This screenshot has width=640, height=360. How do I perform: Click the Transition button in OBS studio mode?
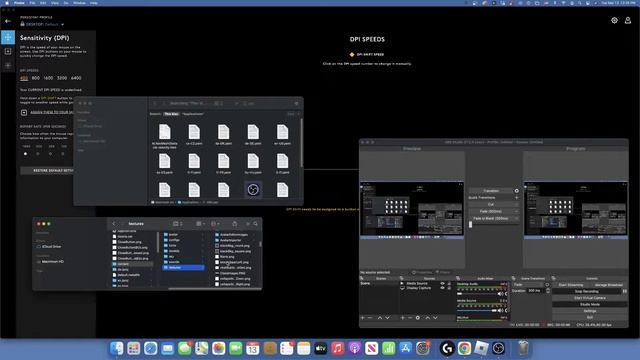[491, 191]
